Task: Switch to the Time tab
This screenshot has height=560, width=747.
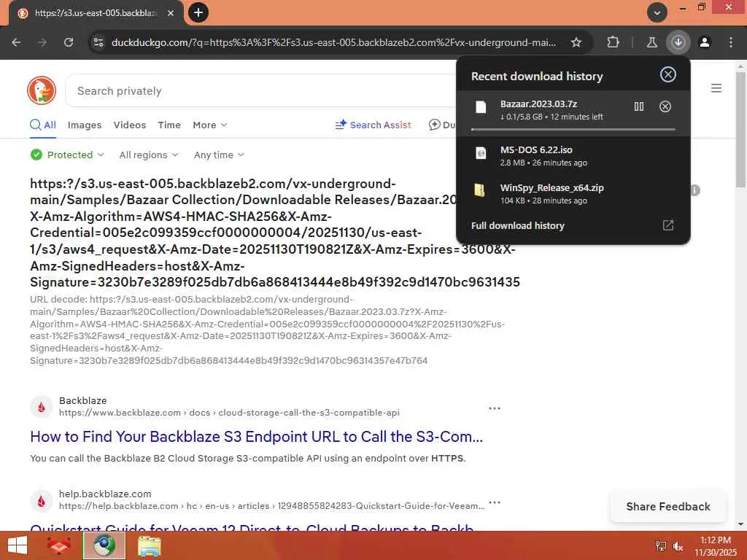Action: (169, 125)
